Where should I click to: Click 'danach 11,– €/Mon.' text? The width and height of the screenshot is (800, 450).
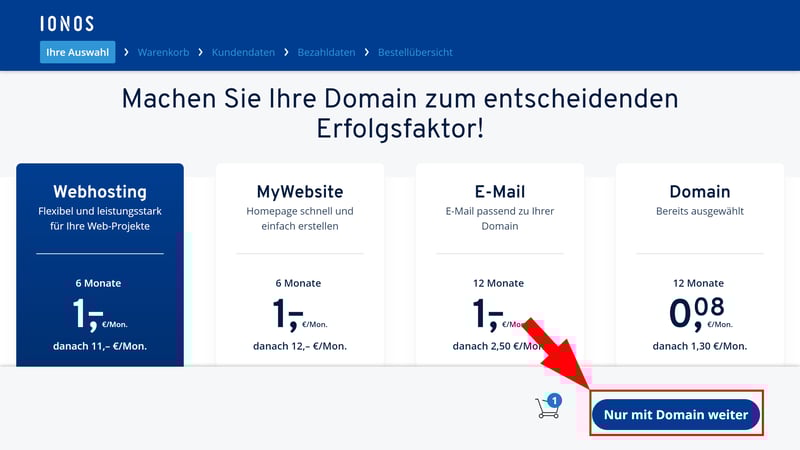(x=100, y=346)
